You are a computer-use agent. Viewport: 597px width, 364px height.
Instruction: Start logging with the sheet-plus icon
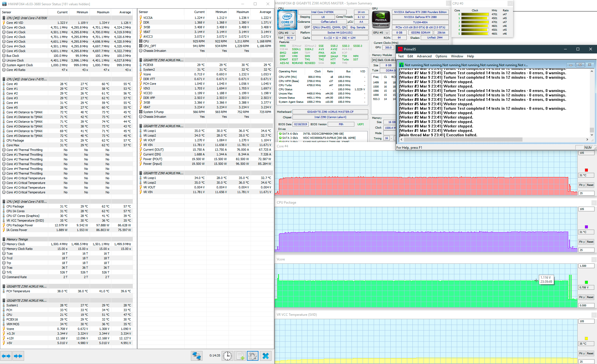(x=240, y=356)
